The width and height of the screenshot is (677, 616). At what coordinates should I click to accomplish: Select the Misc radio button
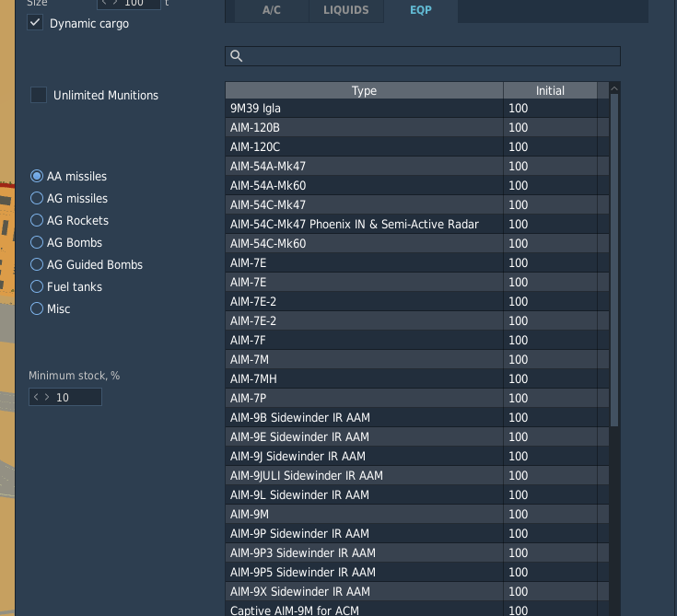tap(37, 308)
